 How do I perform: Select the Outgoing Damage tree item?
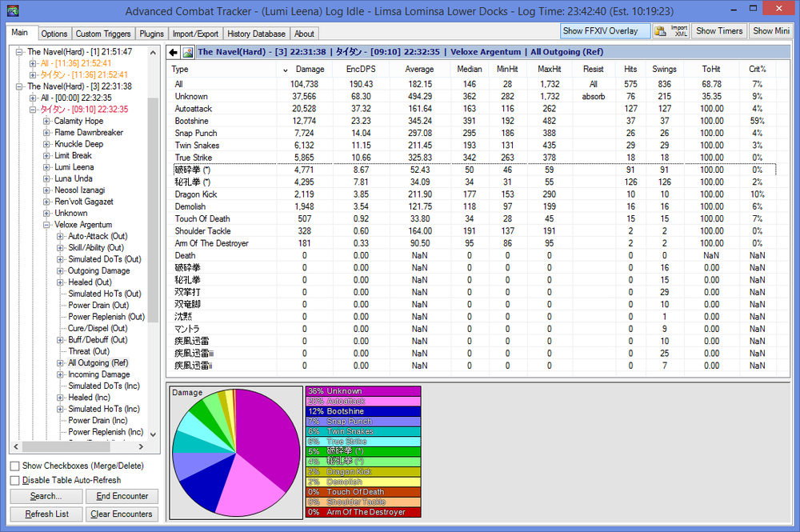(x=99, y=271)
